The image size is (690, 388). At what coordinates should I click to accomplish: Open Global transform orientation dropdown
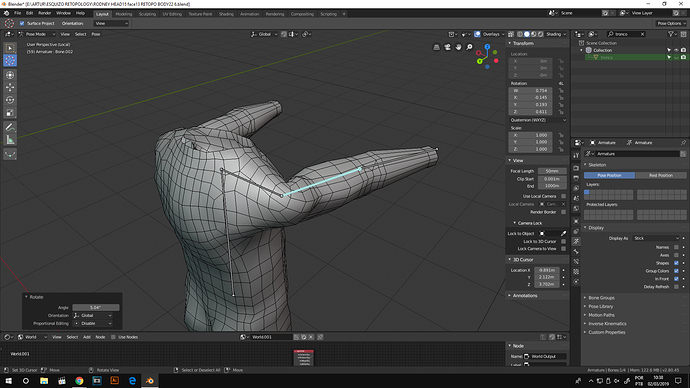tap(264, 34)
